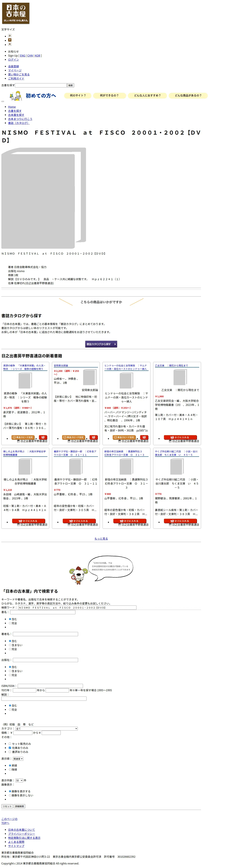Open the 表示順 関連度 dropdown
226x868 pixels.
coord(18,759)
